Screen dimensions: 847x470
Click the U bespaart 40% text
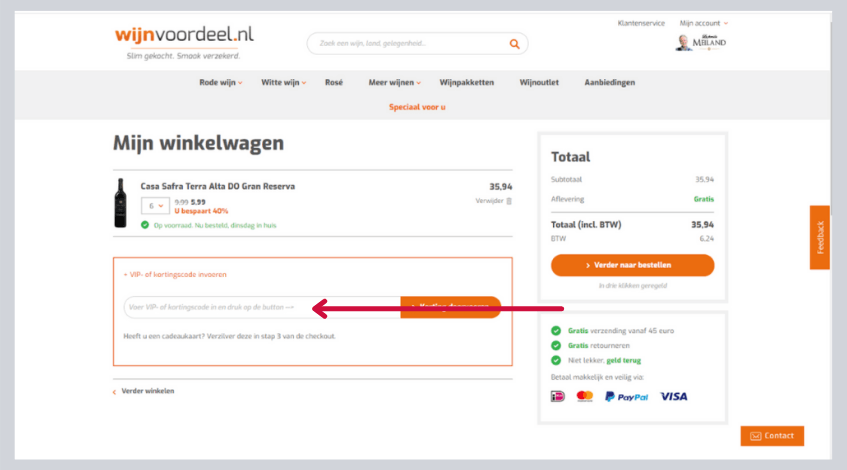(x=201, y=211)
